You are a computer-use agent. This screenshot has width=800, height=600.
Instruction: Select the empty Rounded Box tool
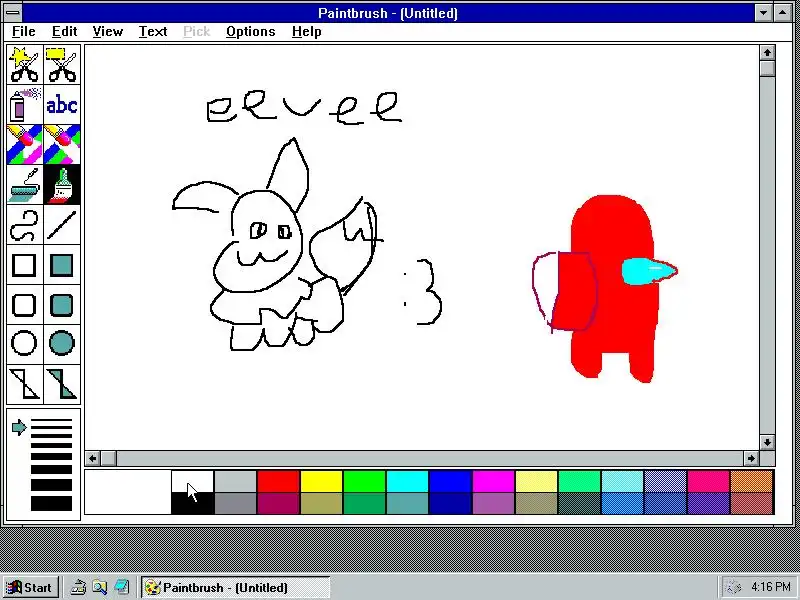pyautogui.click(x=24, y=305)
